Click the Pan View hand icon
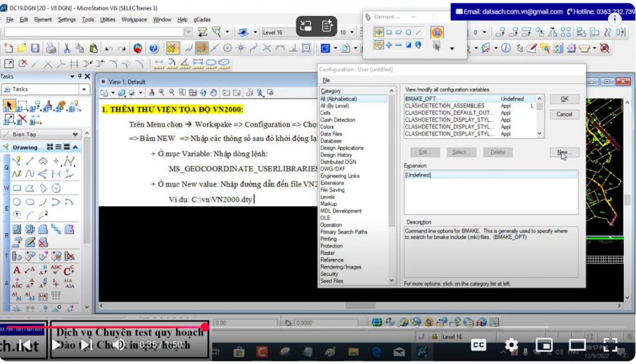Viewport: 636px width, 364px height. 213,93
